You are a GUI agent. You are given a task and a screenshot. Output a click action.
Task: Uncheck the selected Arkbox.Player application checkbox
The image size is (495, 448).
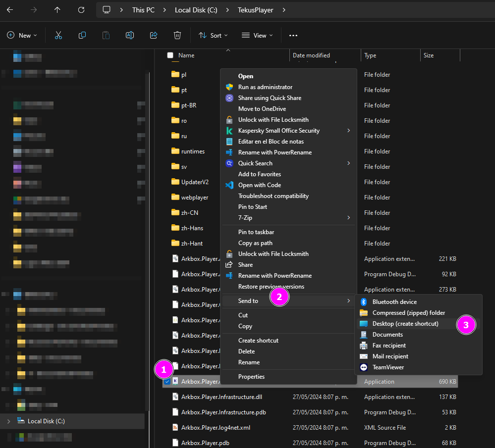pos(167,382)
